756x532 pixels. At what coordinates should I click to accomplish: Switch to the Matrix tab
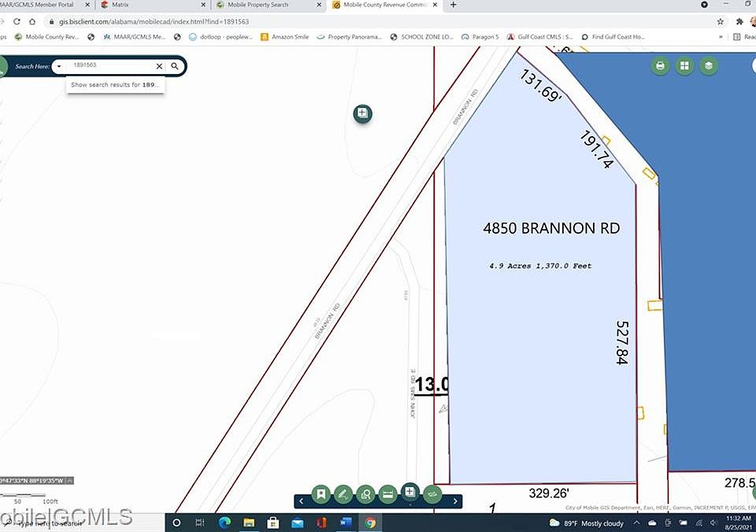154,5
